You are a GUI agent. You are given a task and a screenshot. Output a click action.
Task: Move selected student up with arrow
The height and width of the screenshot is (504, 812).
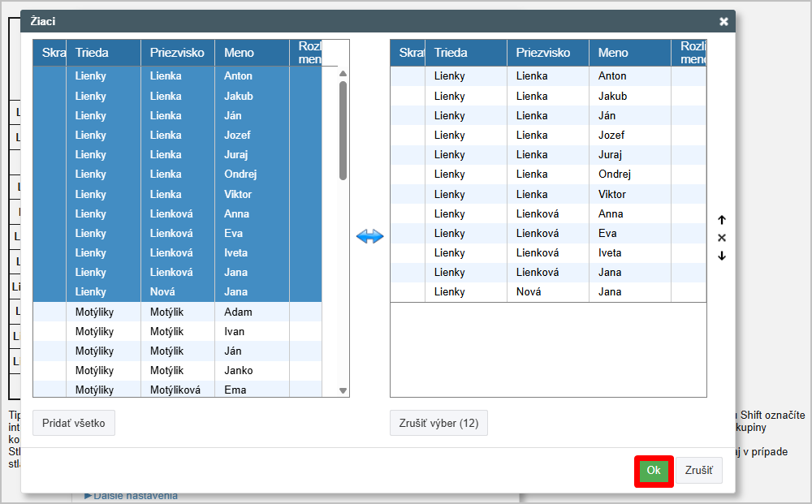tap(722, 220)
